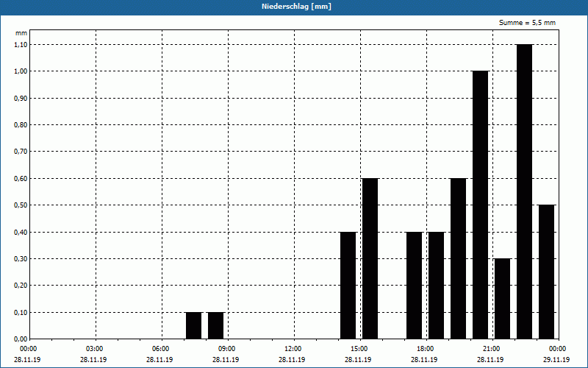The width and height of the screenshot is (588, 368).
Task: Select the 28.11.19 date under 21:00
Action: (490, 360)
